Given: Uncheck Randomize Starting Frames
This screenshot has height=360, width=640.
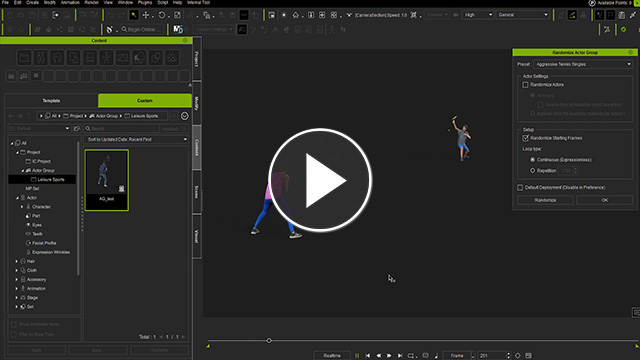Looking at the screenshot, I should pyautogui.click(x=525, y=138).
